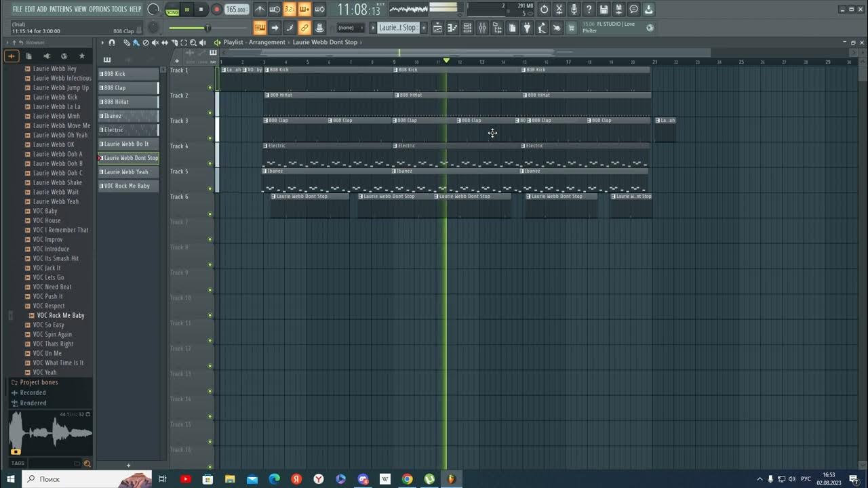868x488 pixels.
Task: Toggle the metronome icon
Action: 260,9
